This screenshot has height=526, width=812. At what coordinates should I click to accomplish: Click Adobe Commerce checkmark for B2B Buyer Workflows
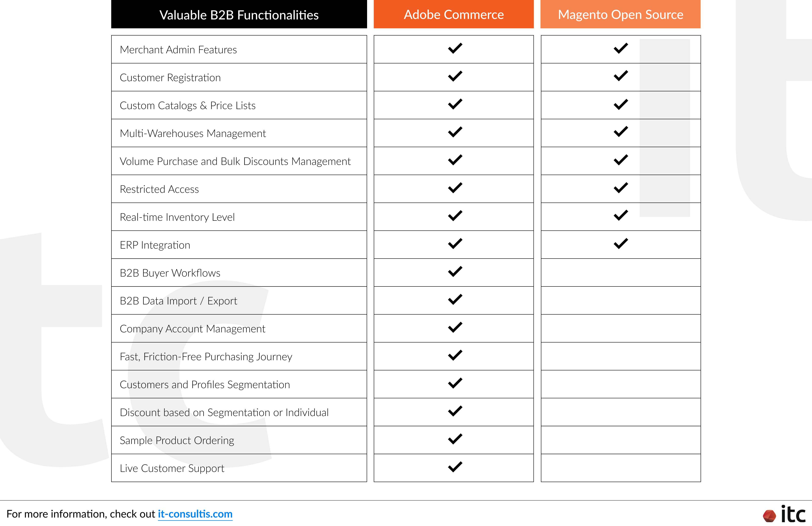[x=455, y=271]
